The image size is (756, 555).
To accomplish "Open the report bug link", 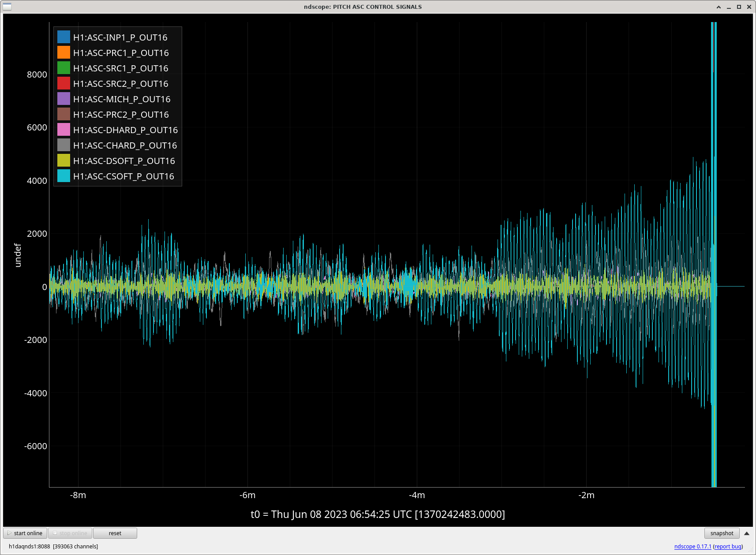I will (728, 546).
